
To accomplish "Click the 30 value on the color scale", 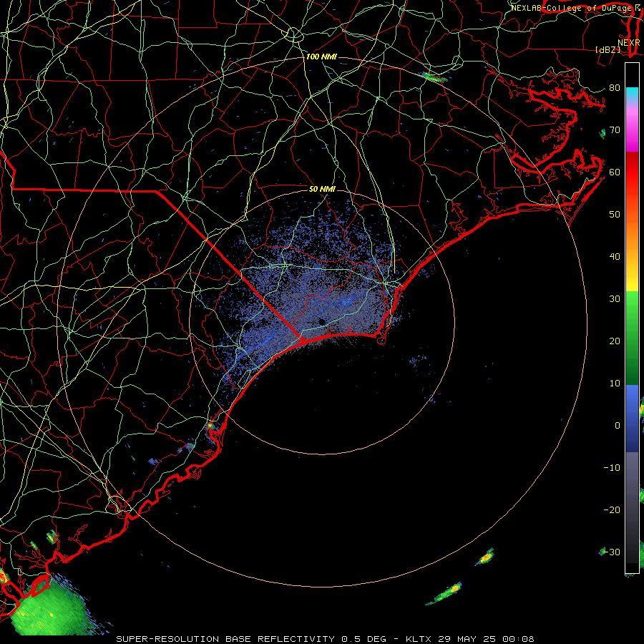I will (x=615, y=299).
